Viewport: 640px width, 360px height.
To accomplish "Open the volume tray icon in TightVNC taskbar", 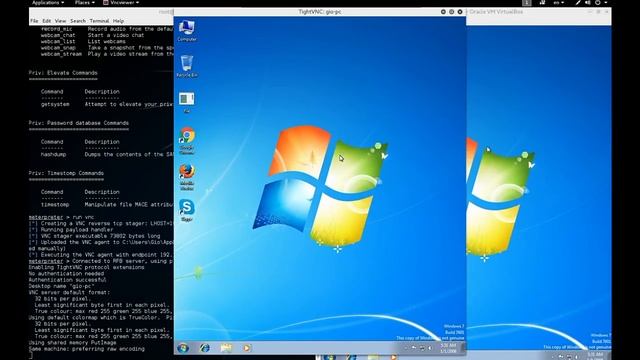I will click(x=430, y=348).
